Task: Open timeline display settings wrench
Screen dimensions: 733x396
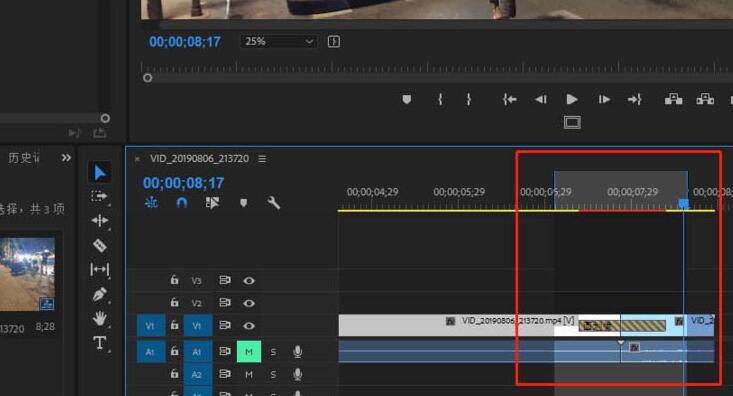Action: (x=273, y=202)
